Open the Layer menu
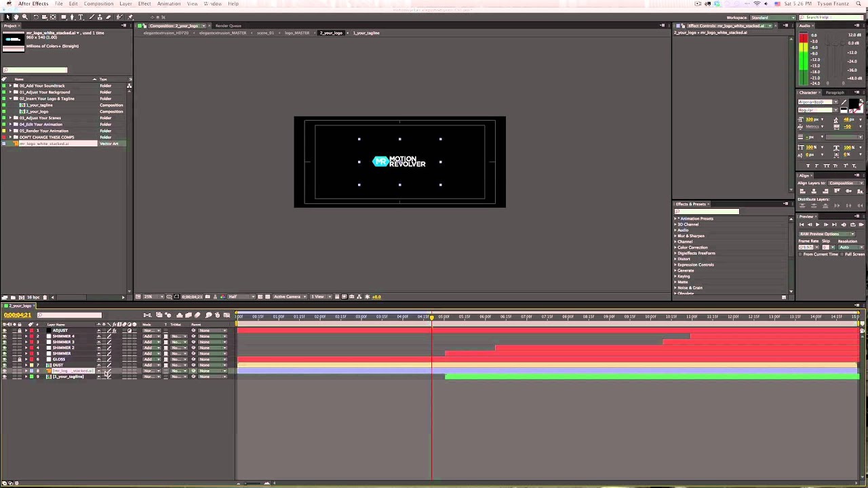The width and height of the screenshot is (868, 488). (125, 4)
